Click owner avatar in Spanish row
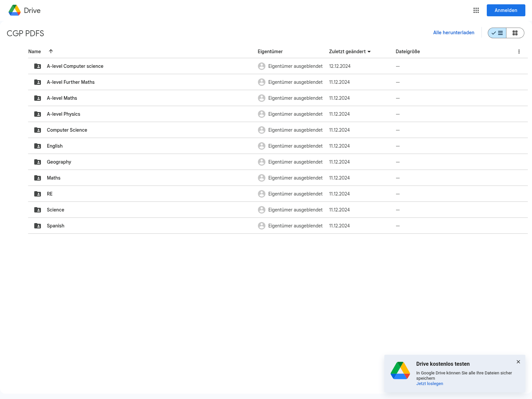532x399 pixels. pyautogui.click(x=262, y=226)
